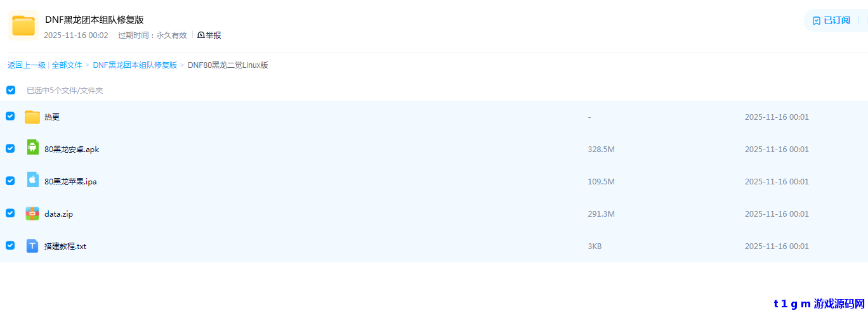
Task: Click the Apple icon for 80黑龙苹果.ipa
Action: click(32, 180)
